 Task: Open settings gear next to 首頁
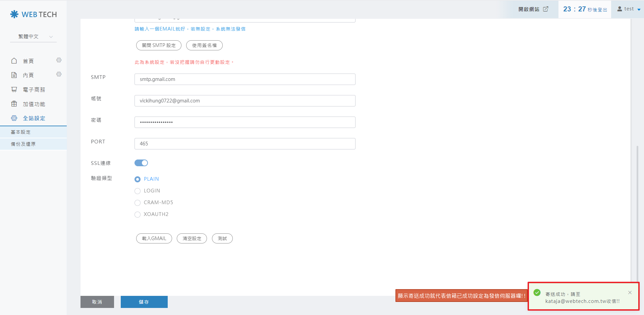pyautogui.click(x=59, y=60)
